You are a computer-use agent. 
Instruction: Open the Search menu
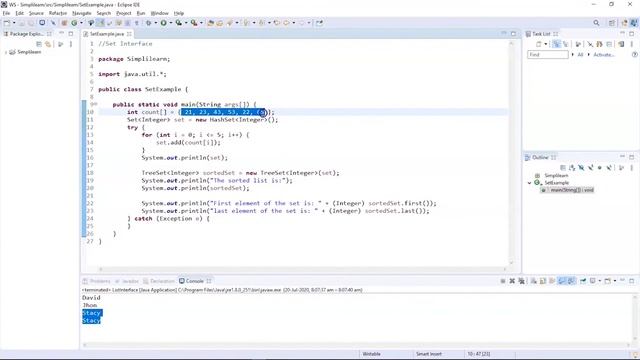pyautogui.click(x=104, y=13)
